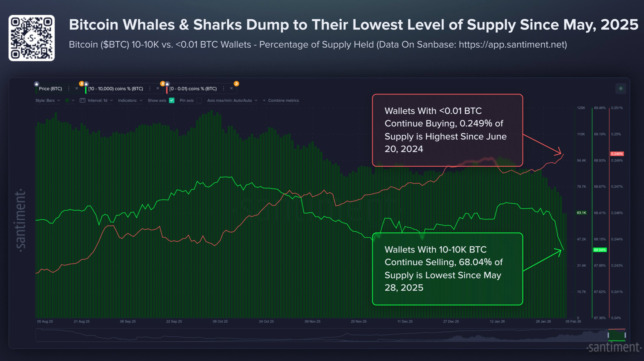Click the Santiment QR code image
The width and height of the screenshot is (644, 361).
pos(32,37)
